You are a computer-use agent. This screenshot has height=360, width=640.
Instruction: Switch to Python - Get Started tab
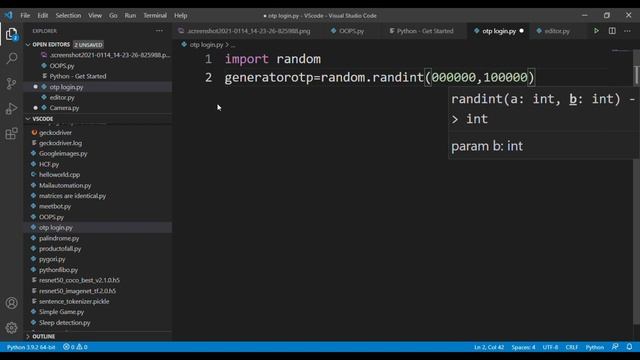pos(424,31)
